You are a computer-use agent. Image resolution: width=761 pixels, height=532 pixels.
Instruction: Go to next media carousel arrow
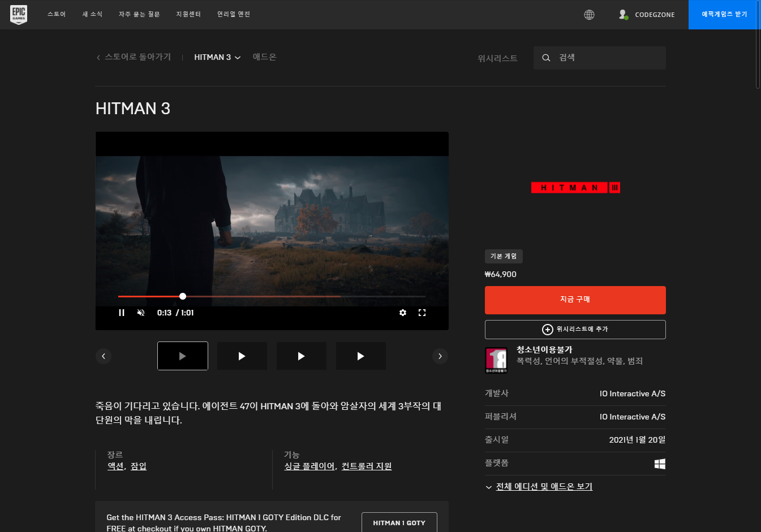(440, 356)
